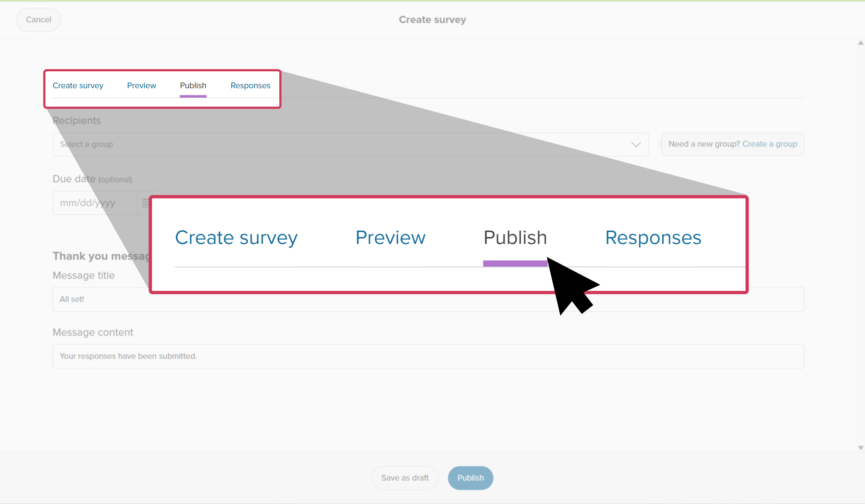Switch to the Create survey tab
This screenshot has width=865, height=504.
(x=78, y=85)
